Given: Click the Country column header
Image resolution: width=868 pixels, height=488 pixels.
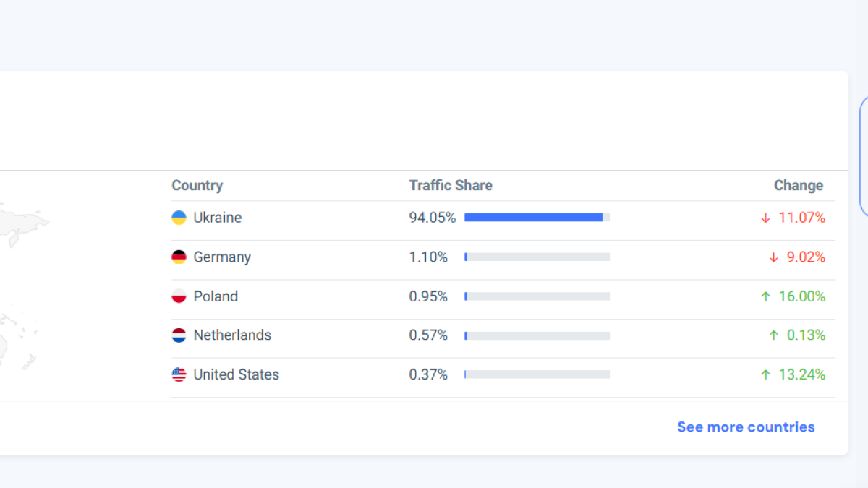Looking at the screenshot, I should click(x=197, y=186).
